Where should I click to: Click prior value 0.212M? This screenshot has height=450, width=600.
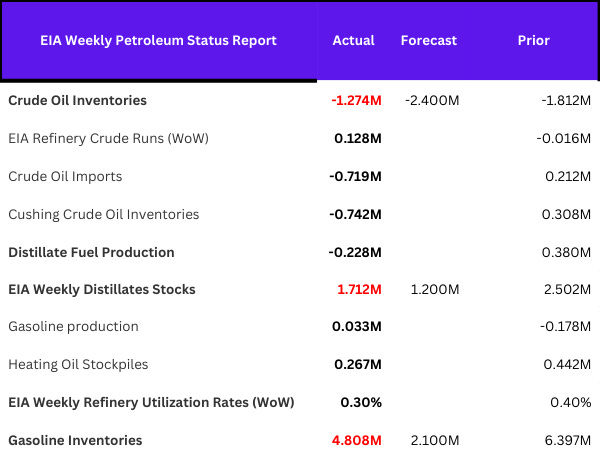point(568,176)
